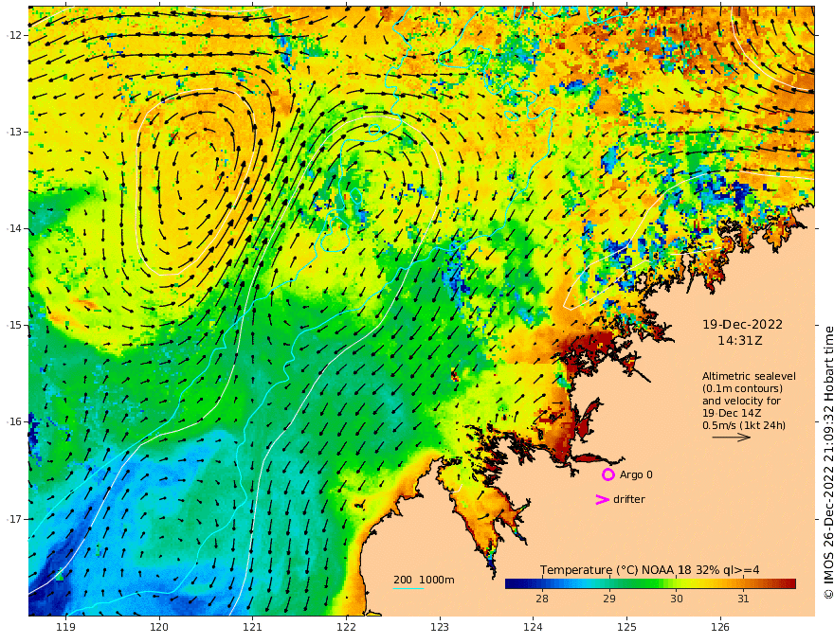Click the 'drifter' legend label
Screen dimensions: 834x644
[x=629, y=499]
